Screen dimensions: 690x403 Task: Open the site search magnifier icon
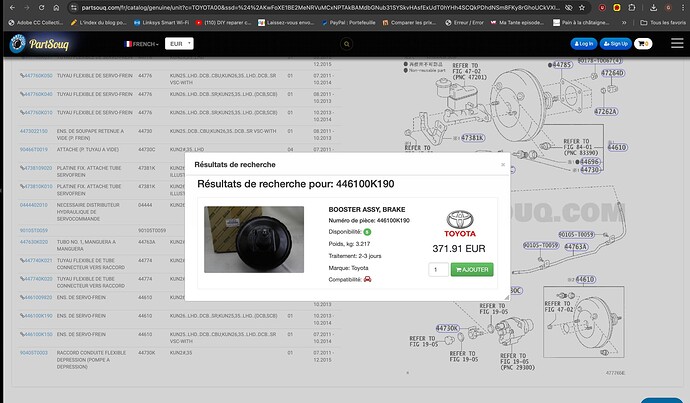coord(347,44)
